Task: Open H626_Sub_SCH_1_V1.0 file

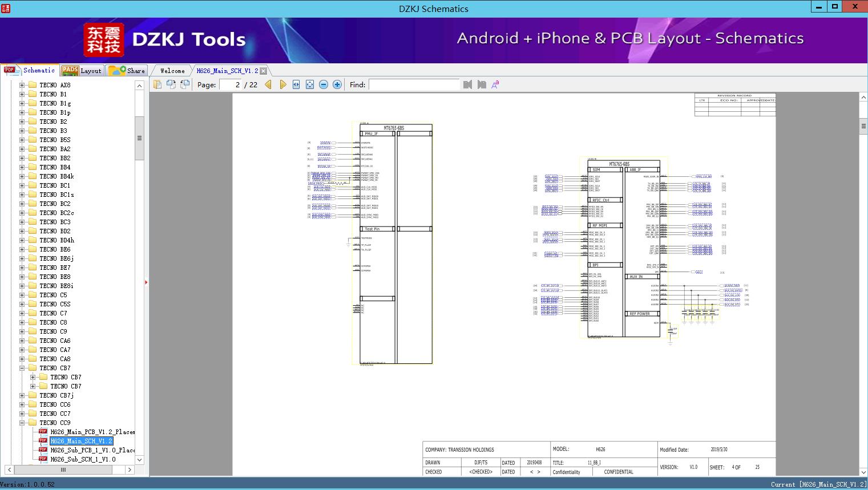Action: 83,459
